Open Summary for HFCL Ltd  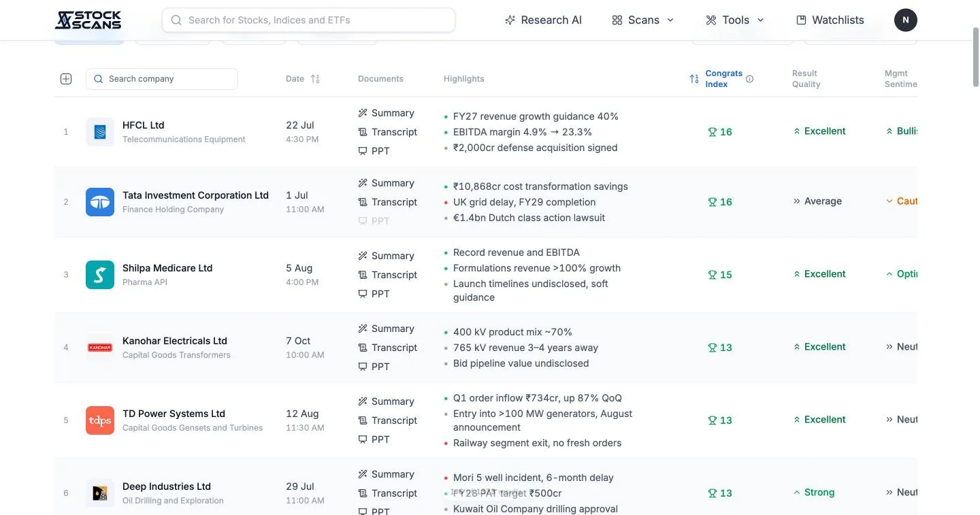(x=386, y=113)
